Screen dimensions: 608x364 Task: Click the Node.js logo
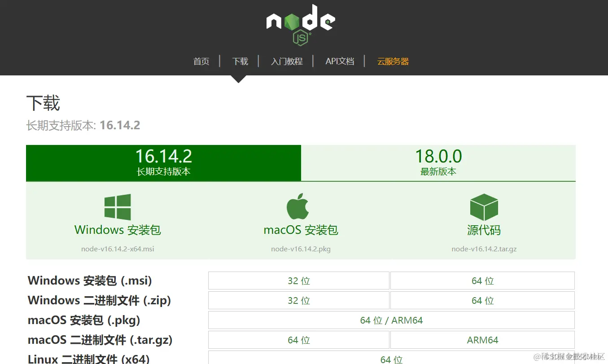[x=301, y=25]
